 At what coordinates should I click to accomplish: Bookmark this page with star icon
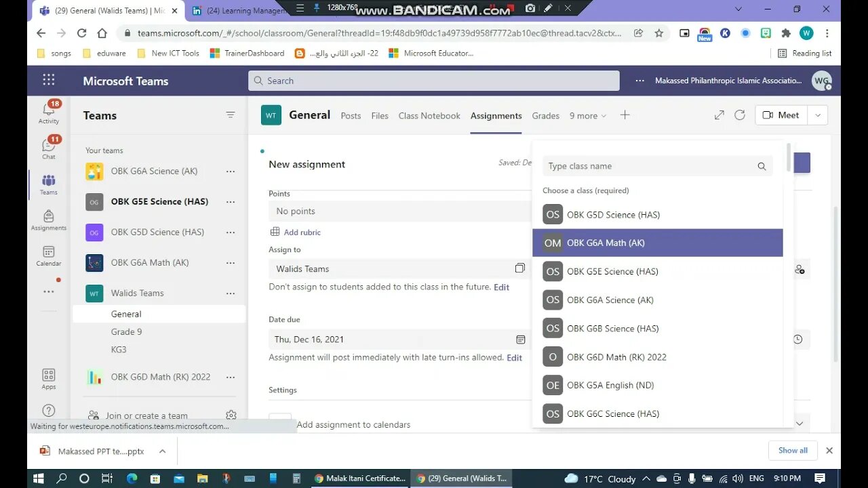(x=658, y=33)
